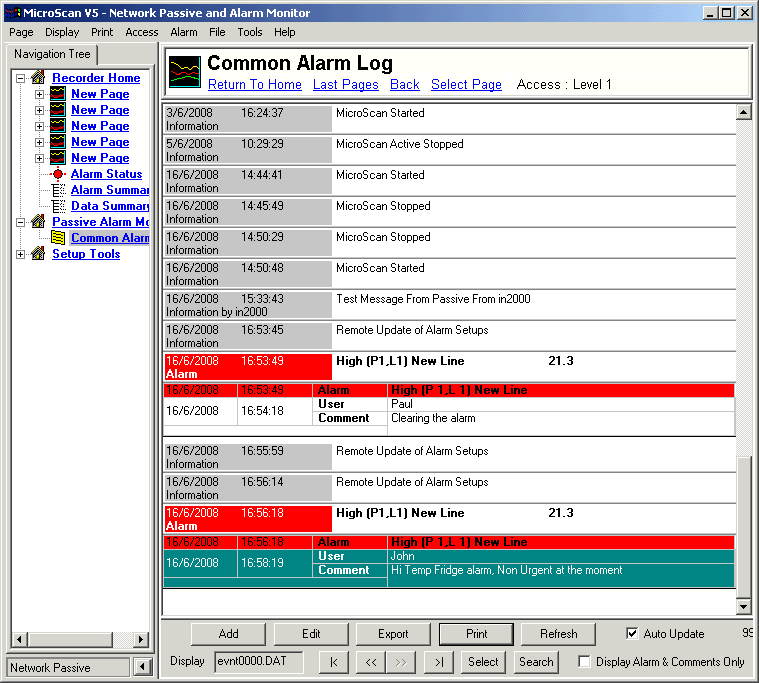
Task: Click the Add button
Action: 228,634
